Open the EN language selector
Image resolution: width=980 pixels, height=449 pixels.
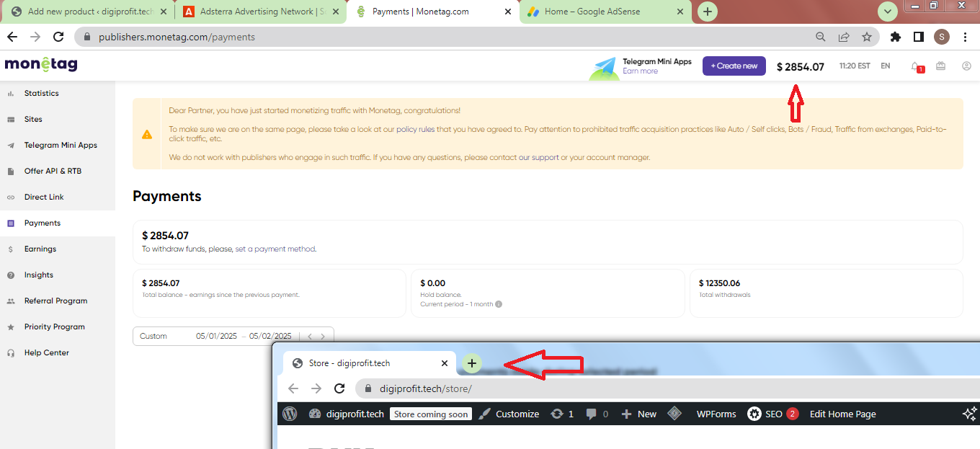click(885, 66)
